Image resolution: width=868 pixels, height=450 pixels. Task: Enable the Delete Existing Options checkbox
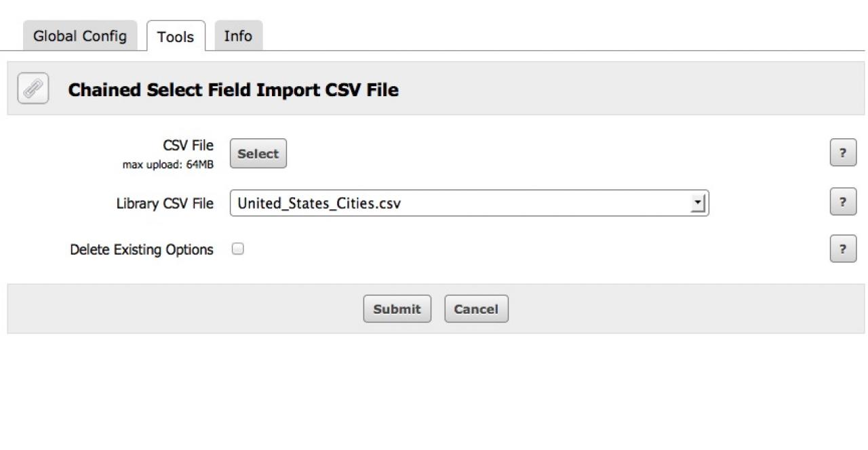pyautogui.click(x=237, y=249)
